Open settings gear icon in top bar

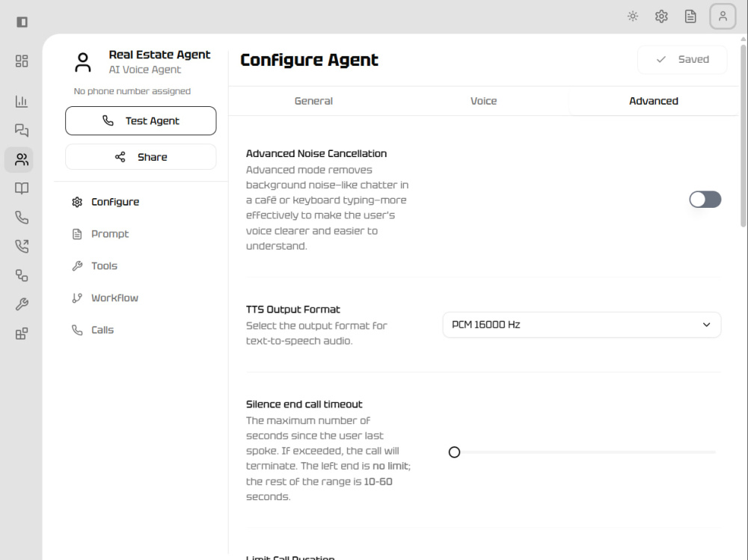[661, 16]
